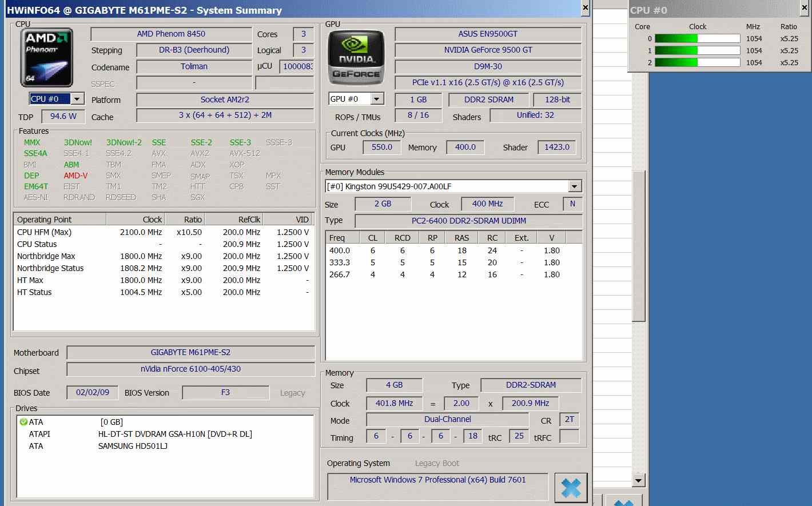Open the CPU #0 selector dropdown
The image size is (812, 506).
click(x=77, y=99)
